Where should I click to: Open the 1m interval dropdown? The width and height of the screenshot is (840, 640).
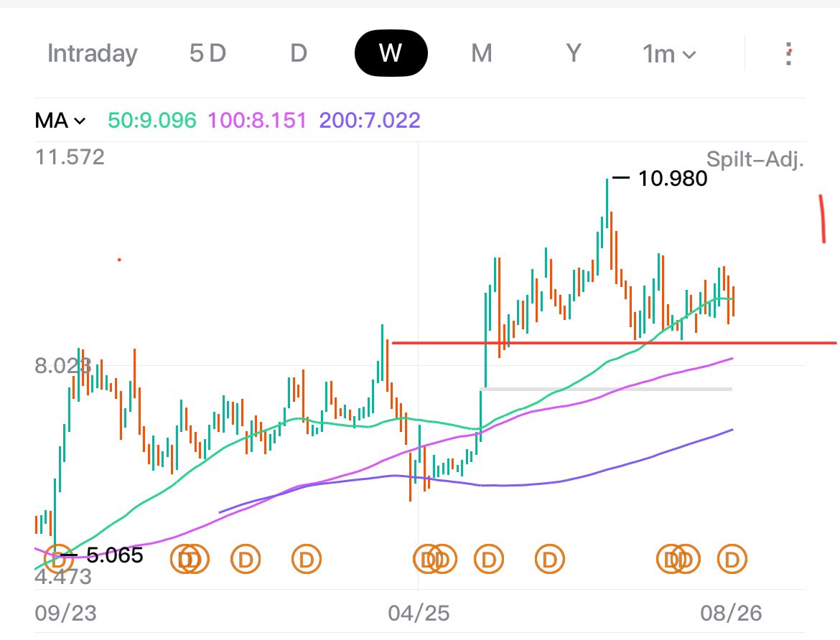tap(669, 54)
